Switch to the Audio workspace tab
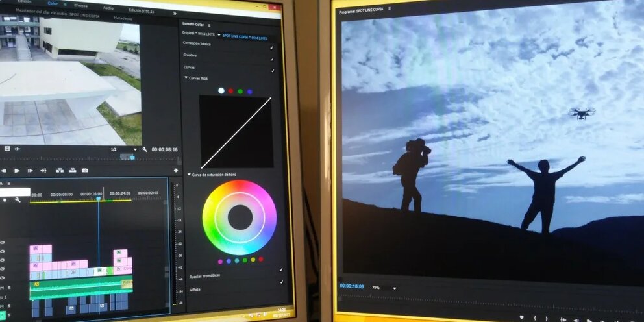The width and height of the screenshot is (644, 322). tap(108, 8)
